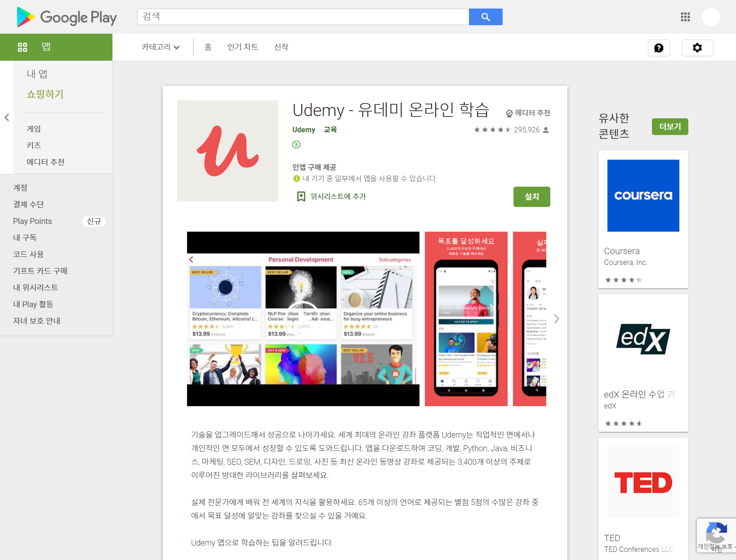Open 코드 사용 in sidebar
Image resolution: width=736 pixels, height=560 pixels.
28,254
